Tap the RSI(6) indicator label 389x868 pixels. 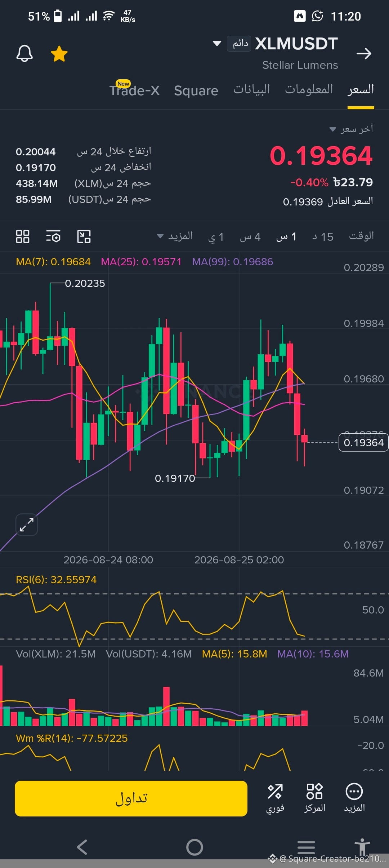point(56,580)
